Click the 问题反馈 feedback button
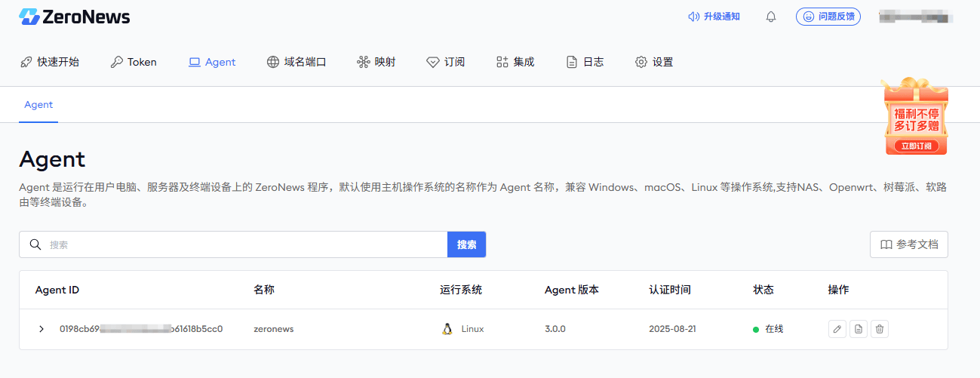 point(828,17)
